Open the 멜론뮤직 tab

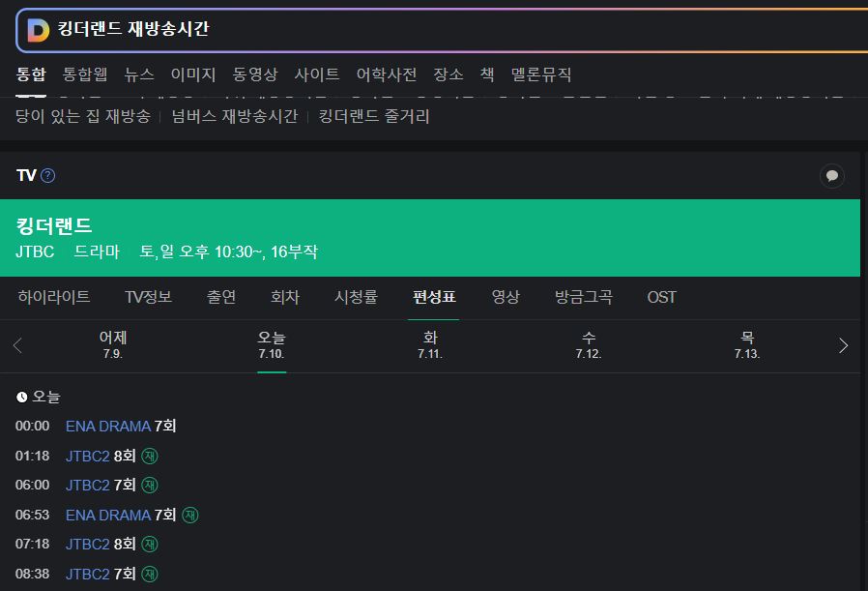pyautogui.click(x=541, y=74)
